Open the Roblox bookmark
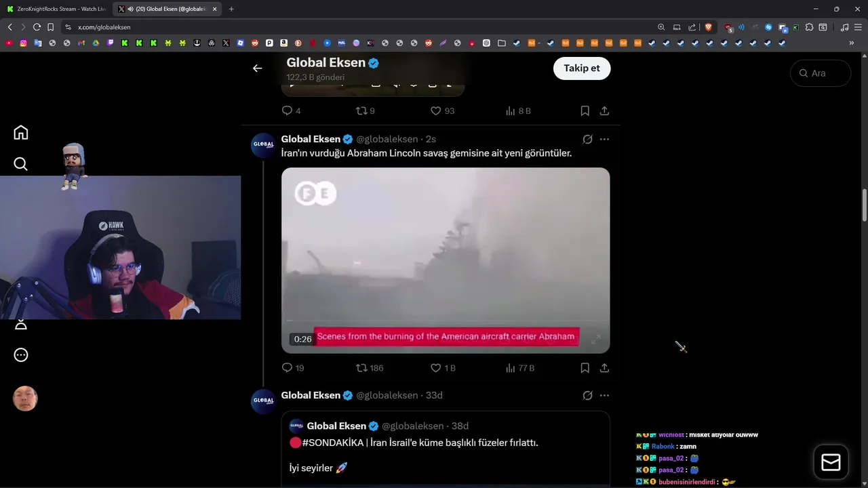 (241, 43)
